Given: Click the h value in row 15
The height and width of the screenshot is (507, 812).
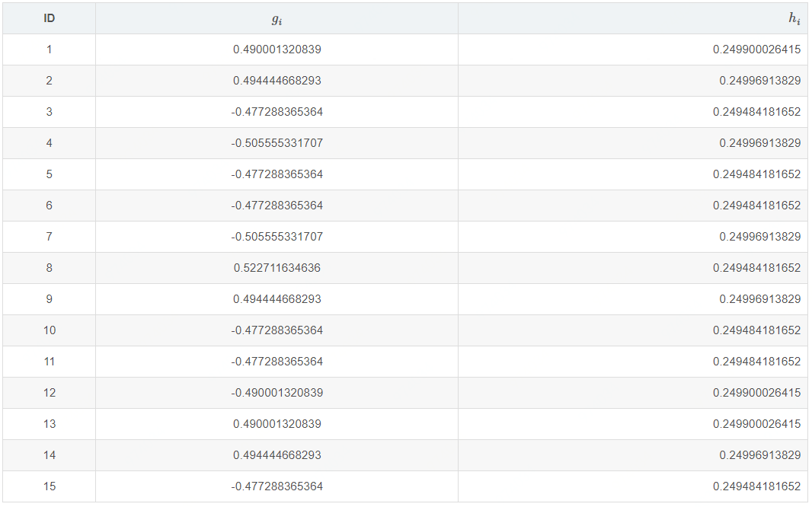Looking at the screenshot, I should 756,486.
